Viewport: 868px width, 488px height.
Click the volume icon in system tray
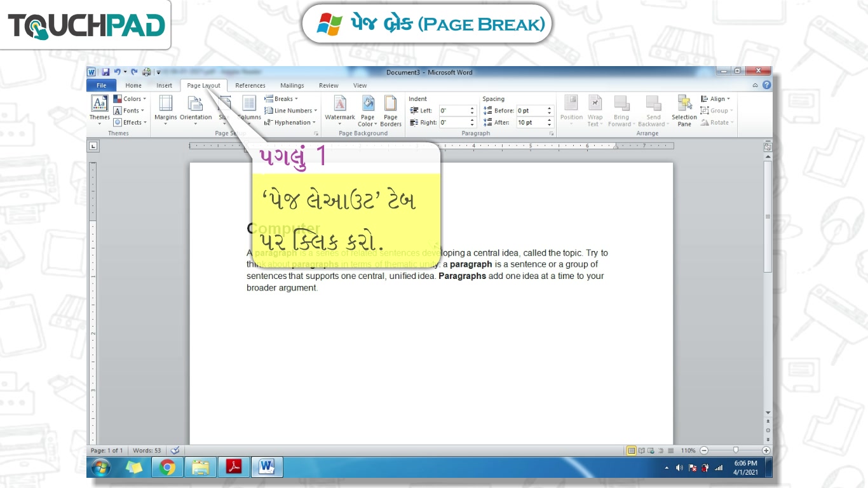coord(679,468)
